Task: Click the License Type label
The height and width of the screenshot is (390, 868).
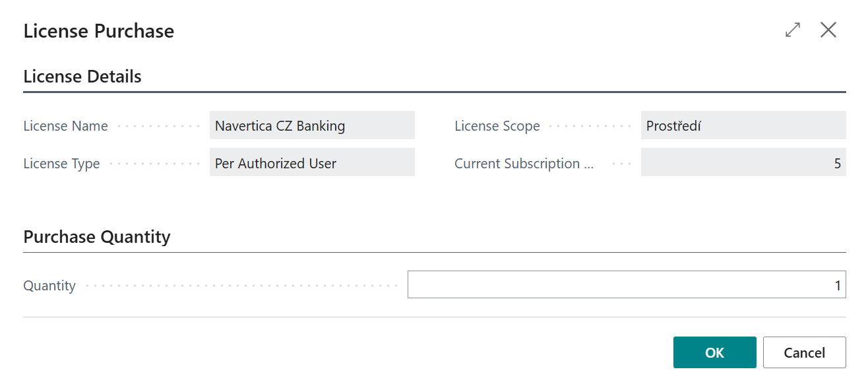Action: 61,163
